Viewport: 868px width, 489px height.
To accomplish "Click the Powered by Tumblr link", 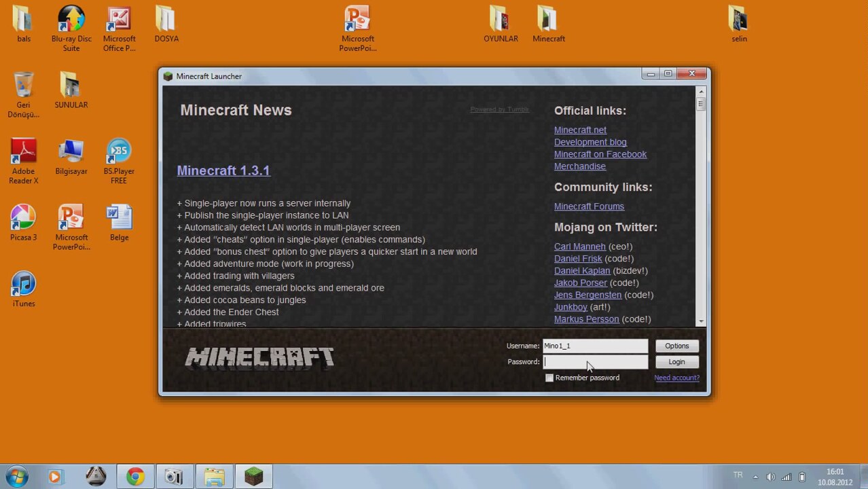I will pyautogui.click(x=499, y=109).
